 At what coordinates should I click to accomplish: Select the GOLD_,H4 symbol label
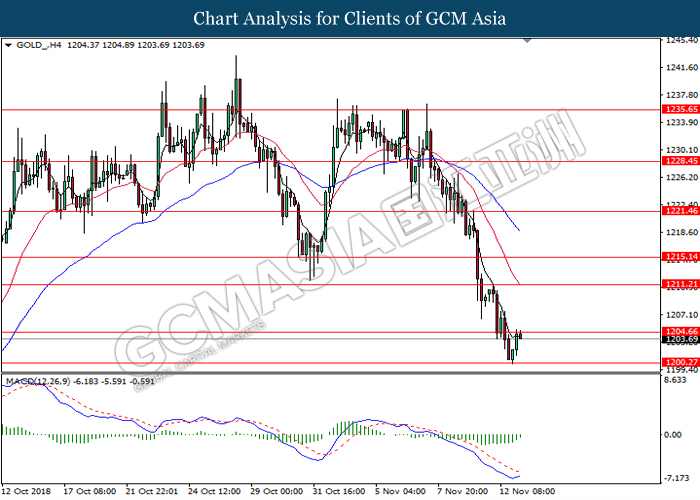tap(39, 45)
